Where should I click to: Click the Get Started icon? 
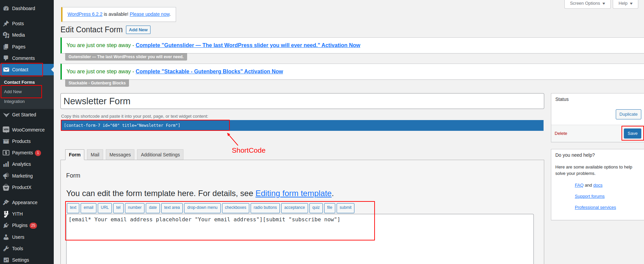click(x=6, y=115)
